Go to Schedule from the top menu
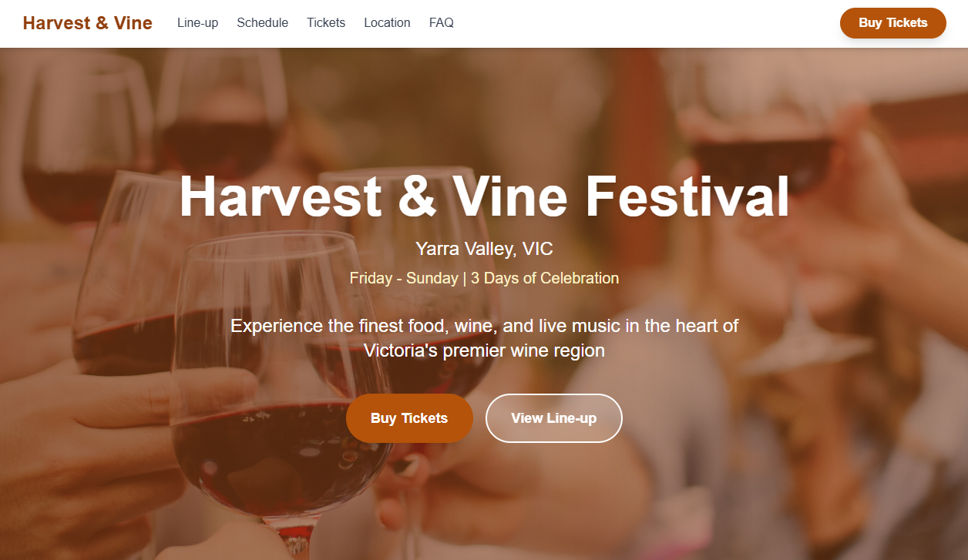The image size is (968, 560). point(262,22)
